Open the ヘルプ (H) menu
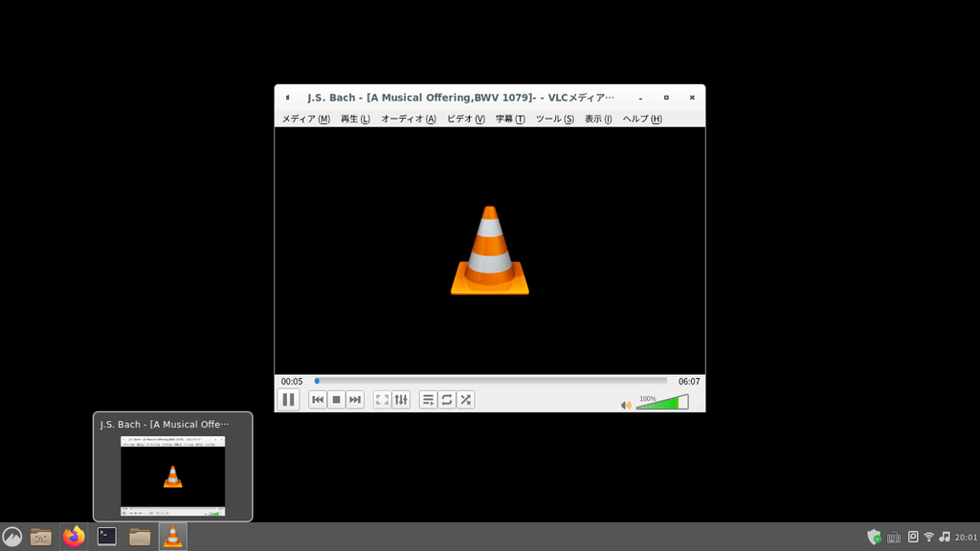This screenshot has width=980, height=551. tap(642, 119)
